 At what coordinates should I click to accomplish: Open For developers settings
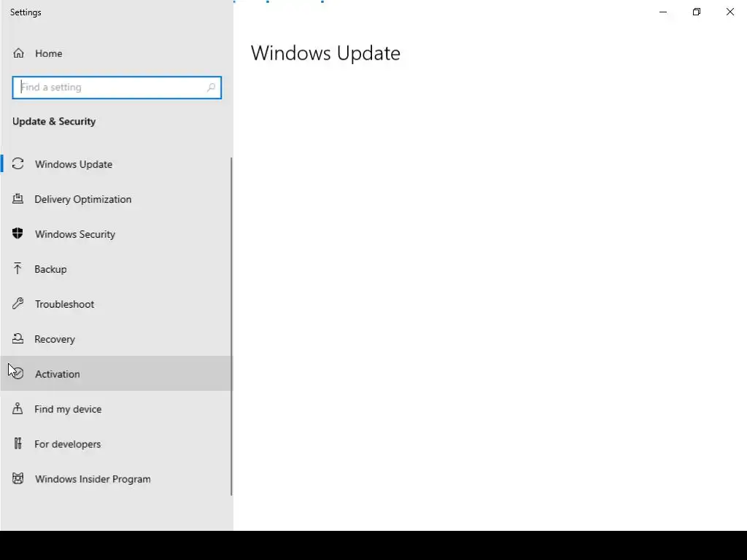pyautogui.click(x=116, y=444)
